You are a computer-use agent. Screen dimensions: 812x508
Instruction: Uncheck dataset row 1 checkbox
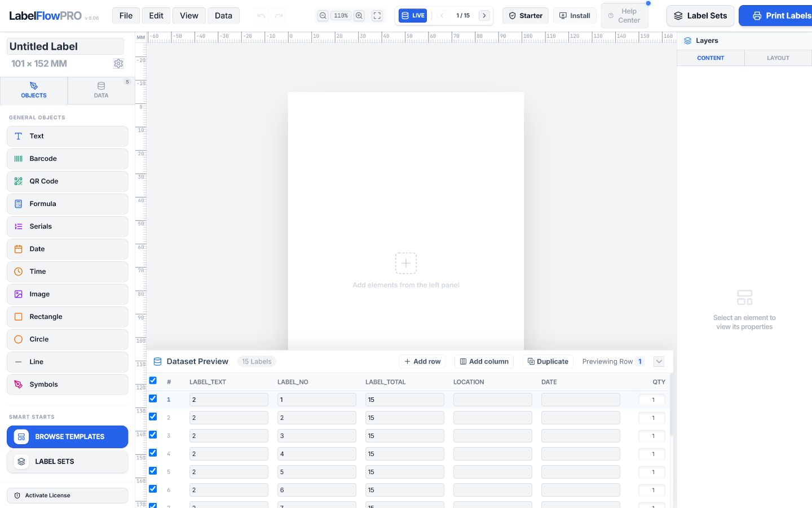[153, 398]
